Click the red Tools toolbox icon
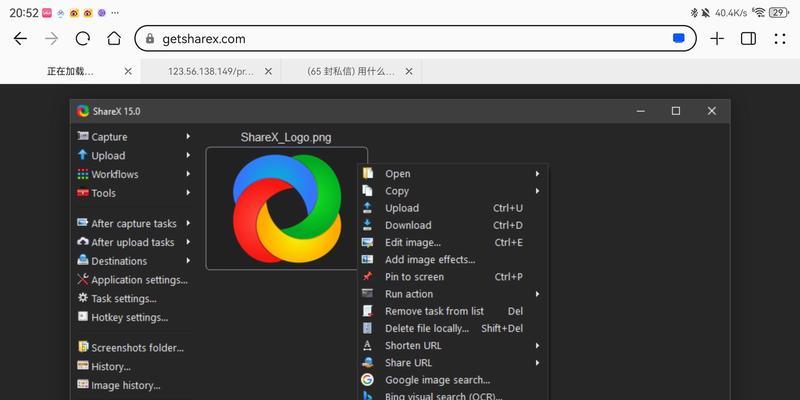The height and width of the screenshot is (400, 800). 83,193
